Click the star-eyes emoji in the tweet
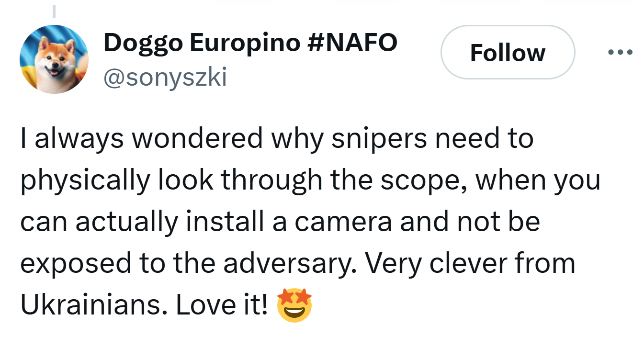Screen dimensions: 644x337 294,305
